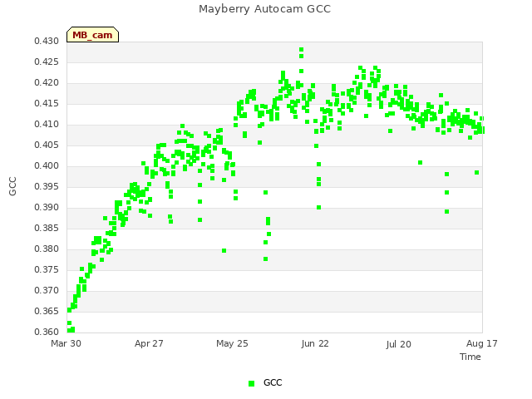Click the green GCC legend swatch

[251, 383]
